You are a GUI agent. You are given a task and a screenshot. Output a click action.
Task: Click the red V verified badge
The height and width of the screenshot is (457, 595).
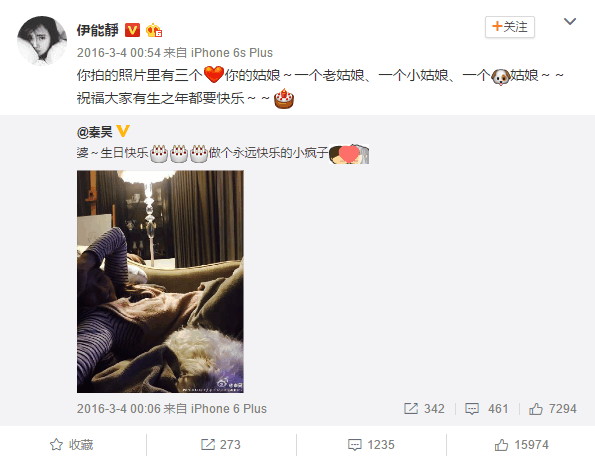[132, 30]
